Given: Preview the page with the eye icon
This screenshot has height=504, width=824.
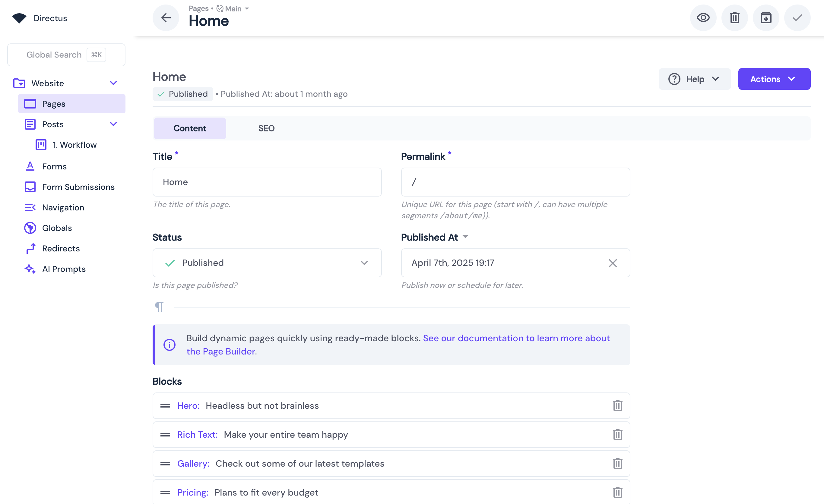Looking at the screenshot, I should tap(703, 18).
